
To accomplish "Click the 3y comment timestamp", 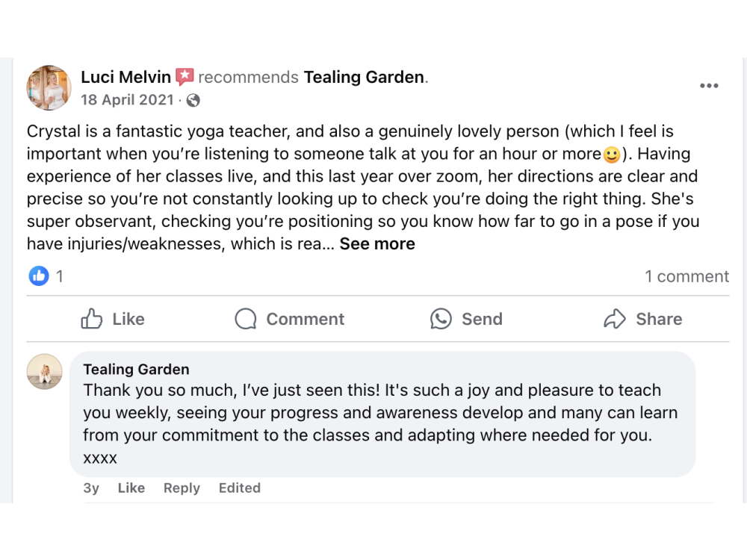I will click(91, 488).
